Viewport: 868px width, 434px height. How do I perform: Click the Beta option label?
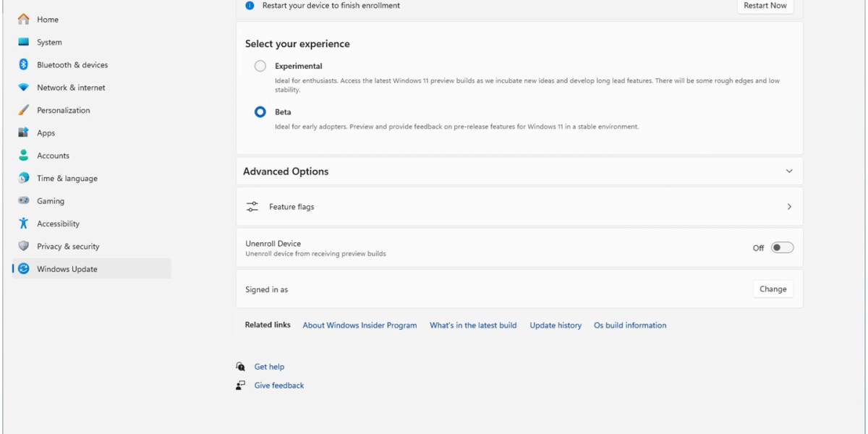click(x=283, y=112)
